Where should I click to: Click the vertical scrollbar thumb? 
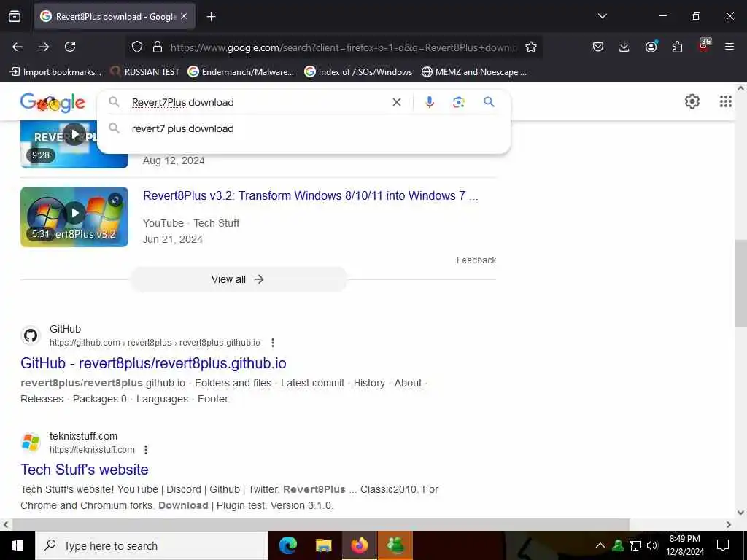point(740,283)
